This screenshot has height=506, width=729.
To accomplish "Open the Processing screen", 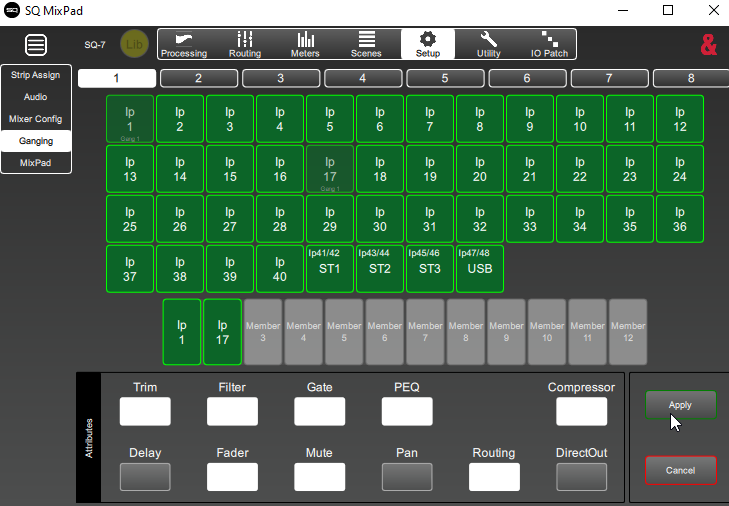I will 184,45.
